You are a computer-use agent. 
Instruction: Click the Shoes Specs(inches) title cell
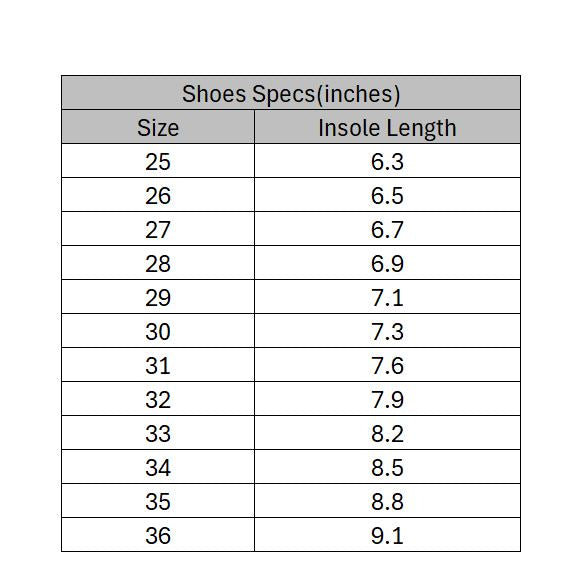click(291, 93)
